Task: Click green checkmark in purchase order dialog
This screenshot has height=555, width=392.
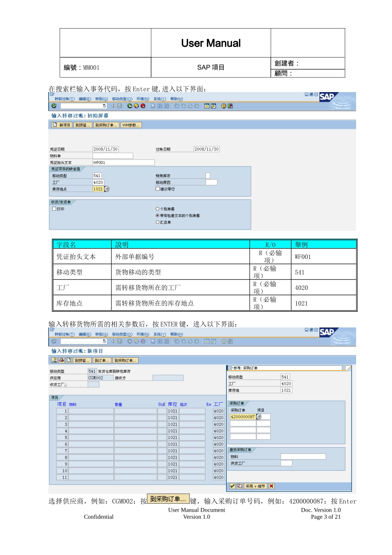Action: pyautogui.click(x=232, y=486)
